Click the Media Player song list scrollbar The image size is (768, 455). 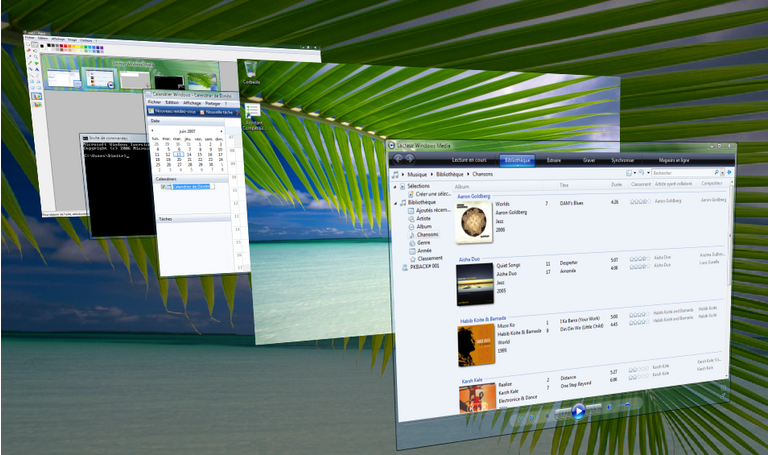click(728, 234)
